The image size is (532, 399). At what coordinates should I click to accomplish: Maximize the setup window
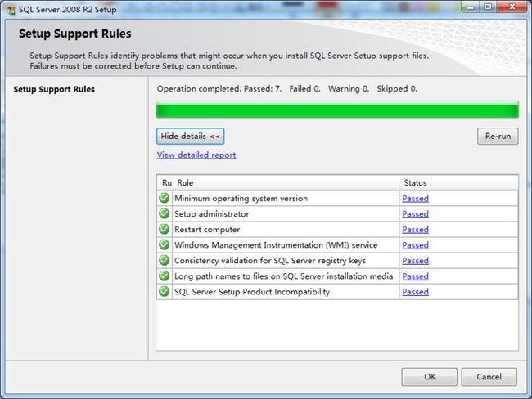(x=488, y=7)
